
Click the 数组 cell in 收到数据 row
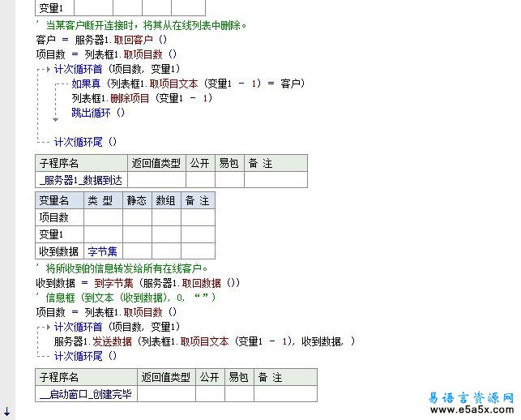click(166, 251)
